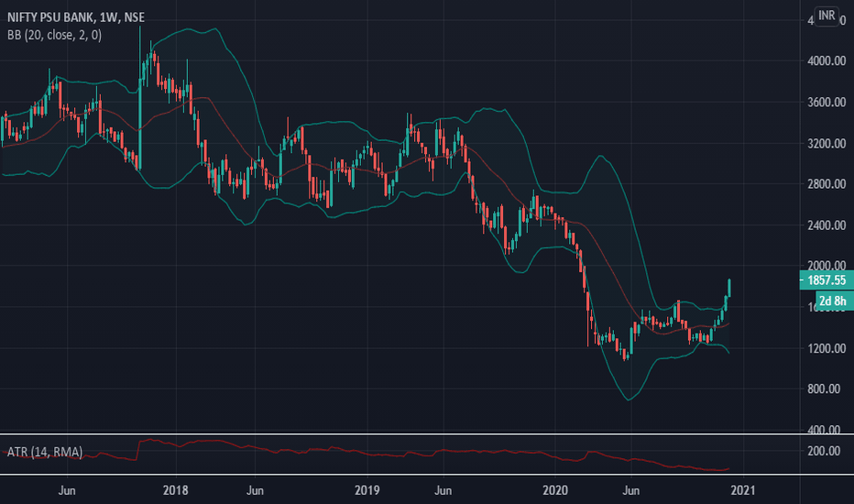Viewport: 854px width, 504px height.
Task: Click the 2d 8h countdown label
Action: (x=833, y=301)
